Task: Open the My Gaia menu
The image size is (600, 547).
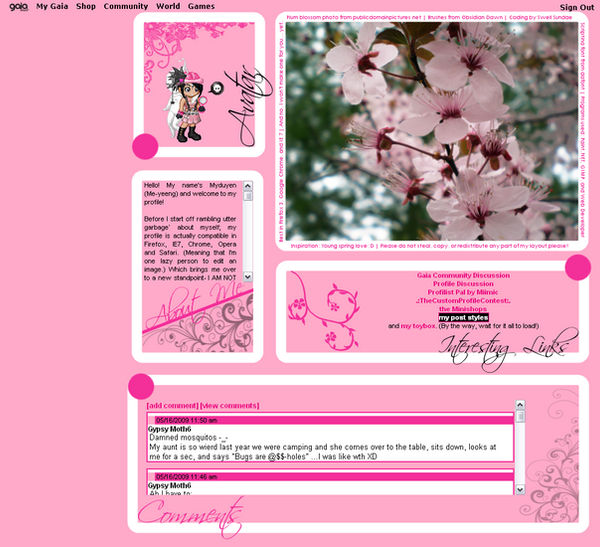Action: coord(52,7)
